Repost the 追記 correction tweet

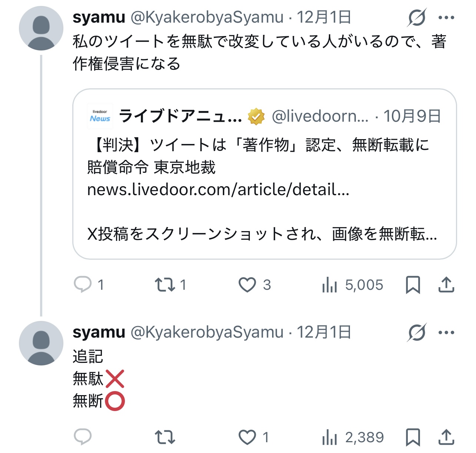pyautogui.click(x=165, y=437)
